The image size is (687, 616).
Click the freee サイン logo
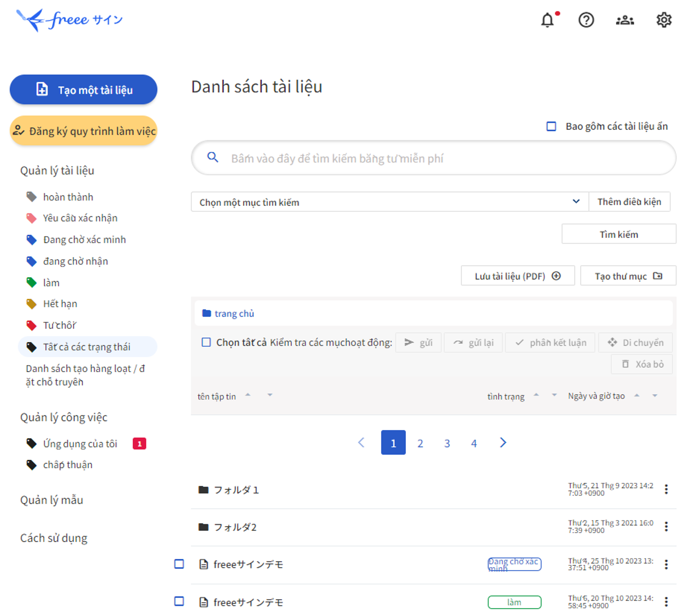click(x=69, y=20)
